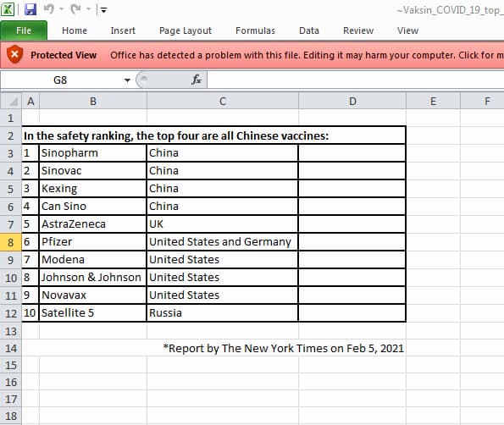Expand the Name Box dropdown arrow

click(127, 80)
